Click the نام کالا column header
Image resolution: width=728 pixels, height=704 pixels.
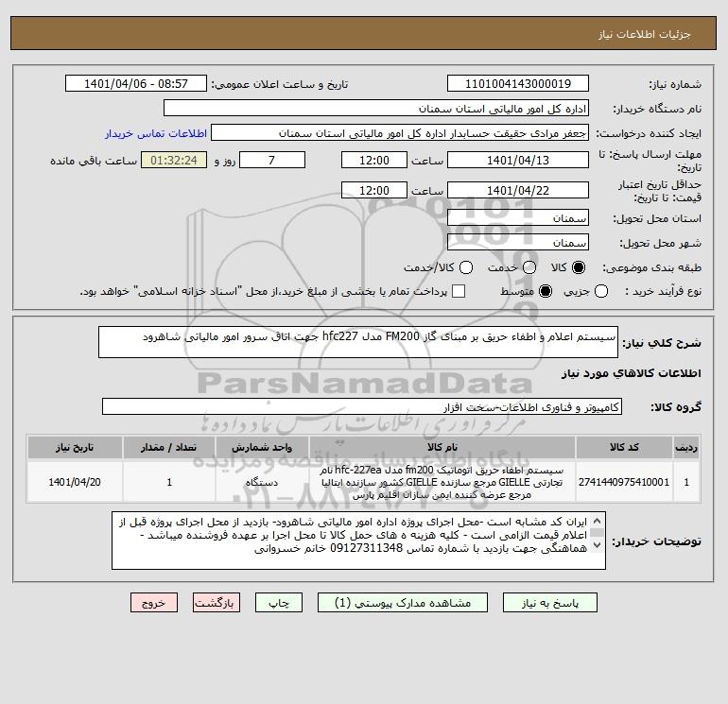click(x=442, y=447)
